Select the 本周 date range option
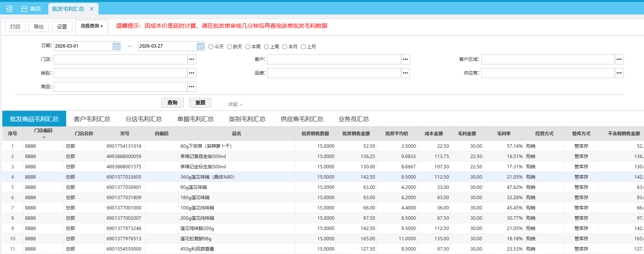Image resolution: width=644 pixels, height=254 pixels. pos(248,47)
